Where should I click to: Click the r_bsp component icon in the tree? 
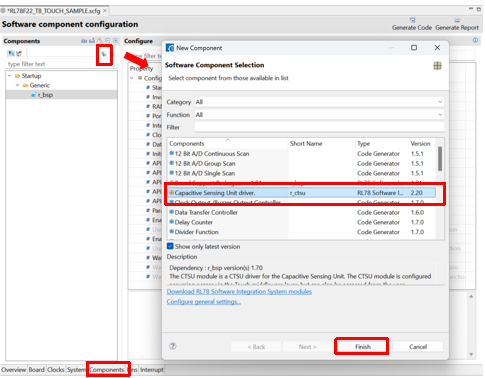(x=33, y=95)
